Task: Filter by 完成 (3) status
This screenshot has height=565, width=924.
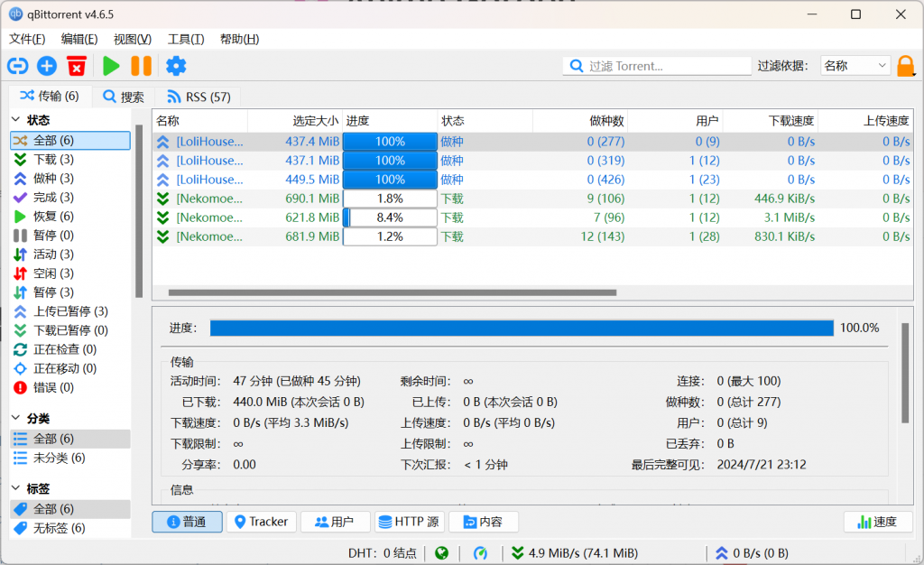Action: [70, 197]
